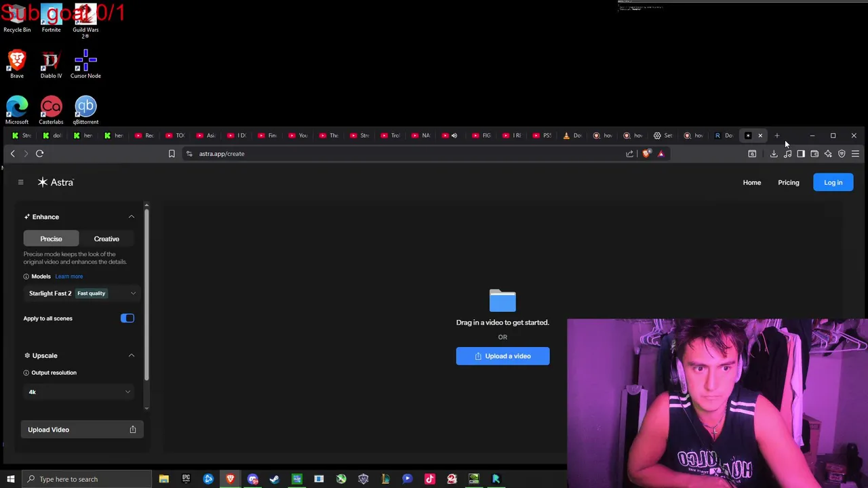This screenshot has height=488, width=868.
Task: Switch to the Settings browser tab
Action: [663, 136]
